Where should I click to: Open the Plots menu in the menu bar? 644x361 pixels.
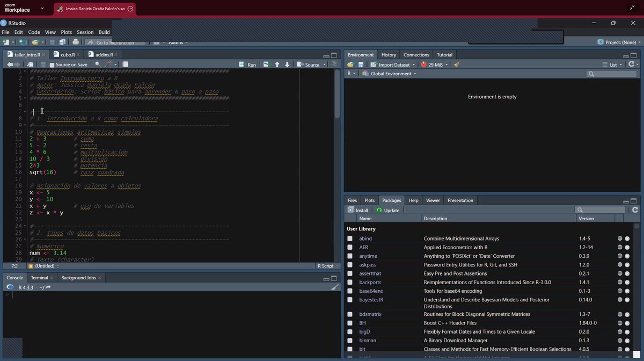click(x=66, y=32)
